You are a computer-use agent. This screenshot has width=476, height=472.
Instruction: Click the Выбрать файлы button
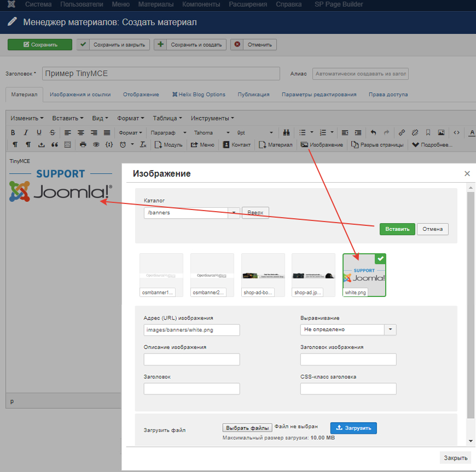[247, 428]
